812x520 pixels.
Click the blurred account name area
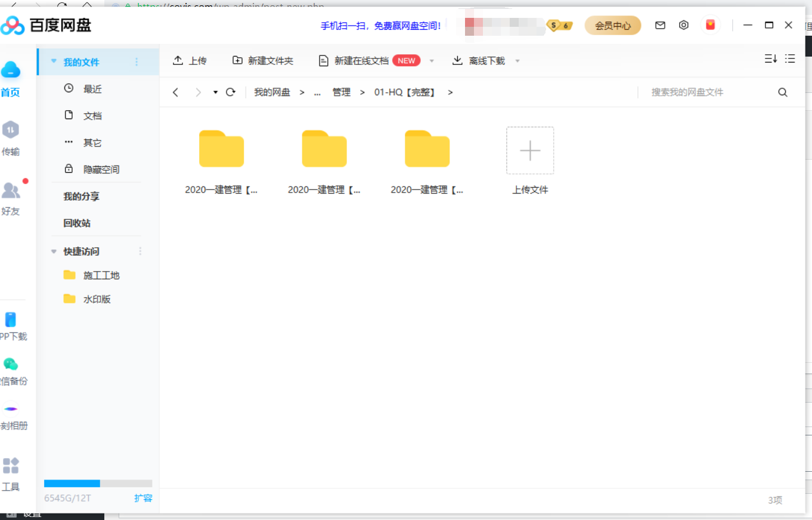click(504, 26)
